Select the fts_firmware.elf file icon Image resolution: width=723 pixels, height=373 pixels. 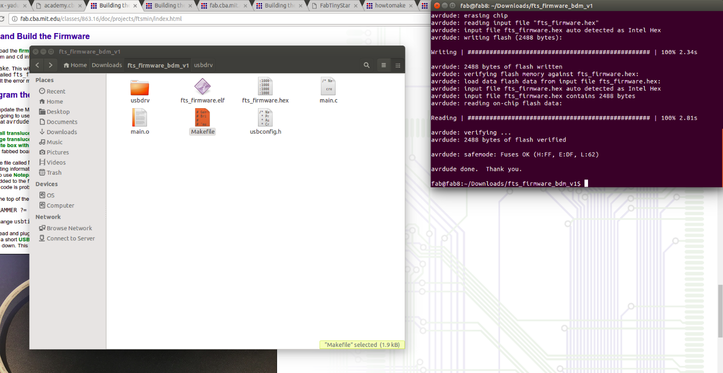coord(202,86)
